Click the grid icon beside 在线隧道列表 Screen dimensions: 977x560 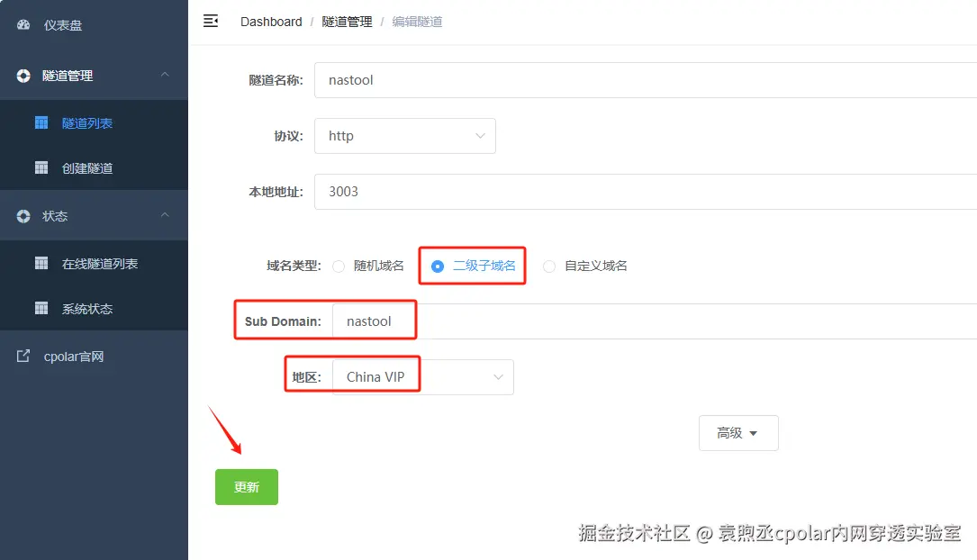pos(41,263)
